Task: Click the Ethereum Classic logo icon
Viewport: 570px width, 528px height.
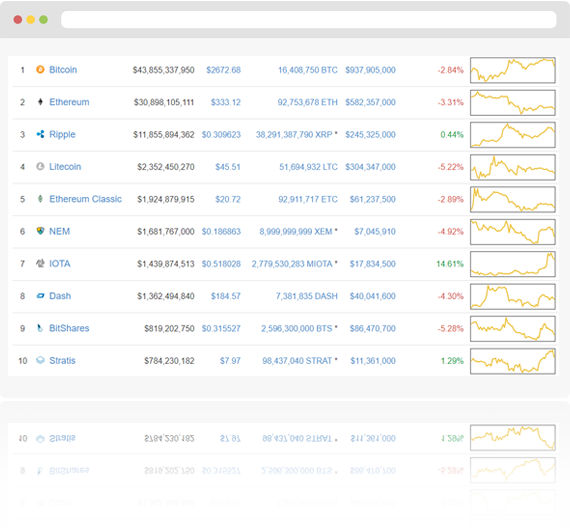Action: coord(40,199)
